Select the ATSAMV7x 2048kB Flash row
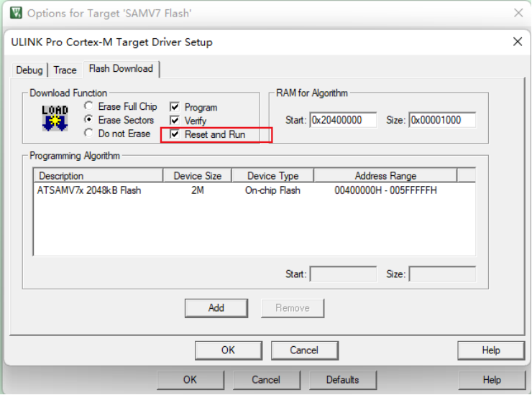 [x=89, y=190]
